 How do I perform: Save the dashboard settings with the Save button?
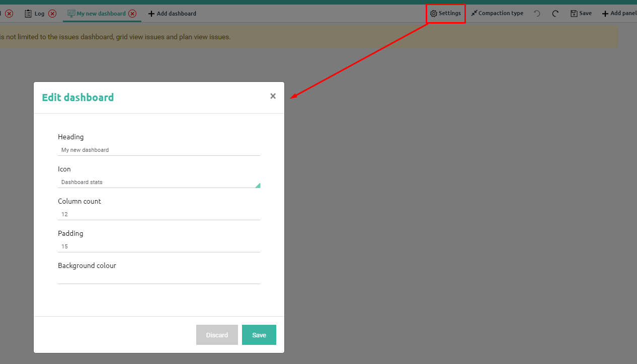(259, 335)
